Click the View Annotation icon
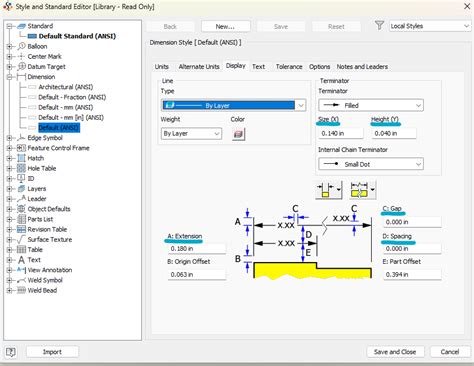The width and height of the screenshot is (474, 366). pos(22,270)
